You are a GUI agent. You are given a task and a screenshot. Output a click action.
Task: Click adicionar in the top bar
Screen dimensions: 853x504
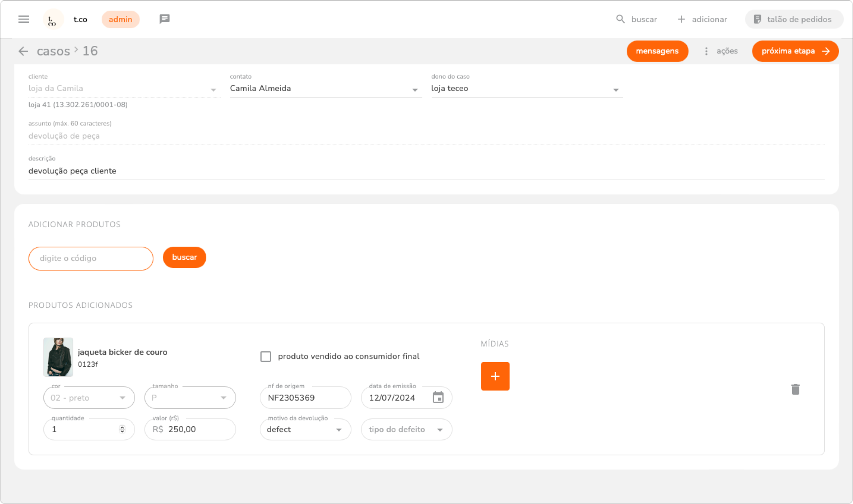click(x=702, y=19)
